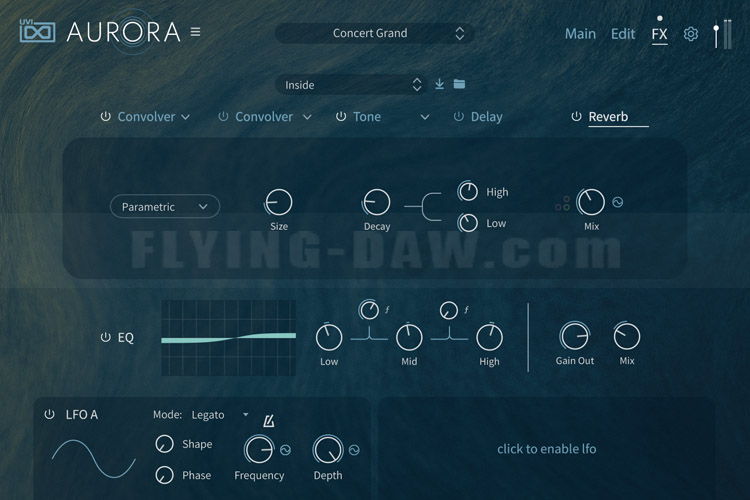Toggle the EQ power button
This screenshot has width=750, height=500.
[x=106, y=337]
